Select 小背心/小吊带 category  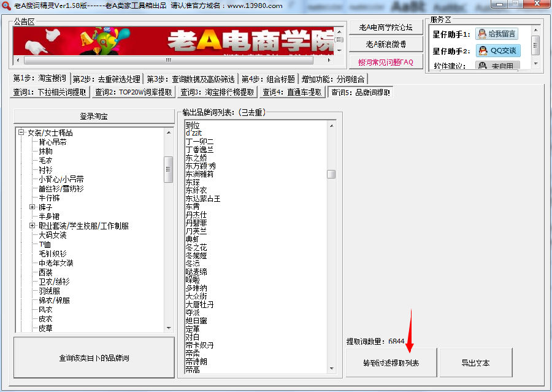point(61,179)
